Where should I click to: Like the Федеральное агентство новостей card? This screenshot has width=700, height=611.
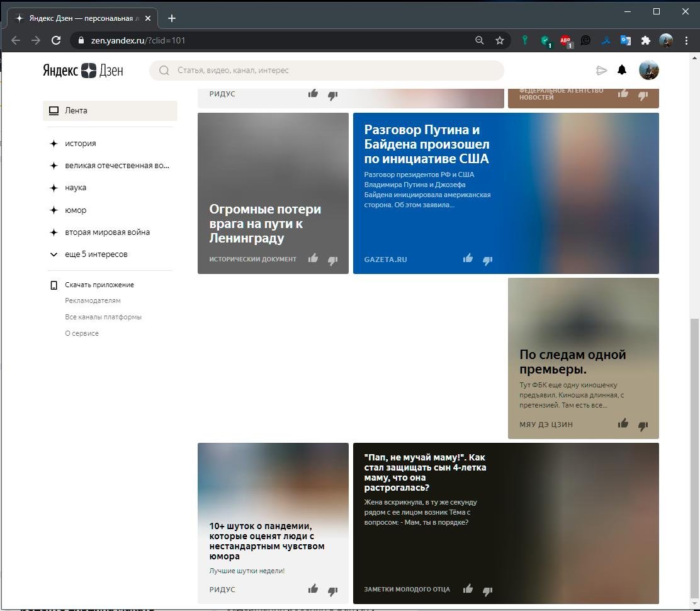[x=623, y=93]
